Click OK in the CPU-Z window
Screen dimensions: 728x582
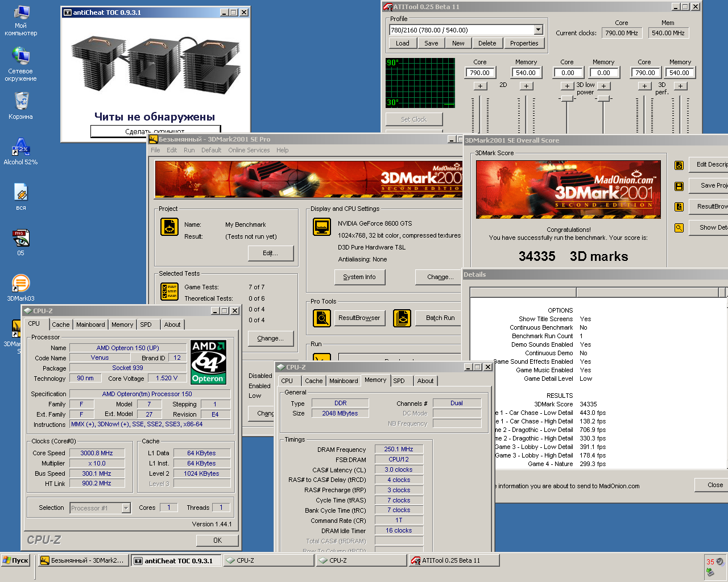217,541
